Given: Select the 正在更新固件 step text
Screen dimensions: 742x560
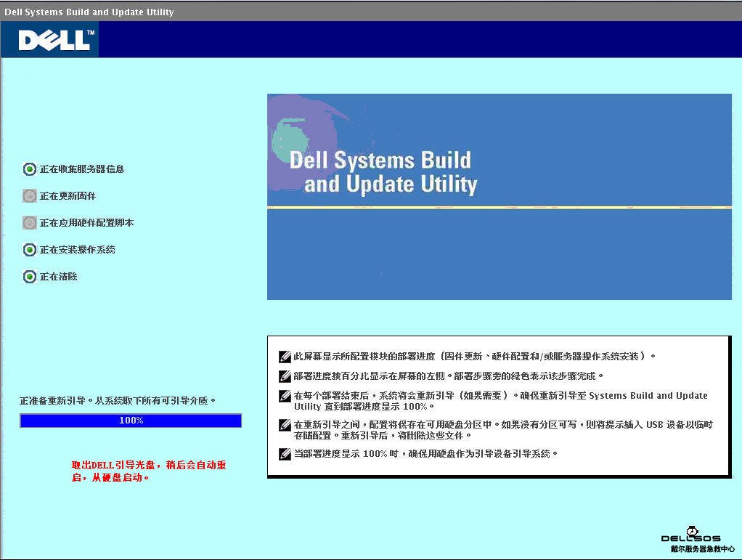Looking at the screenshot, I should [x=68, y=196].
